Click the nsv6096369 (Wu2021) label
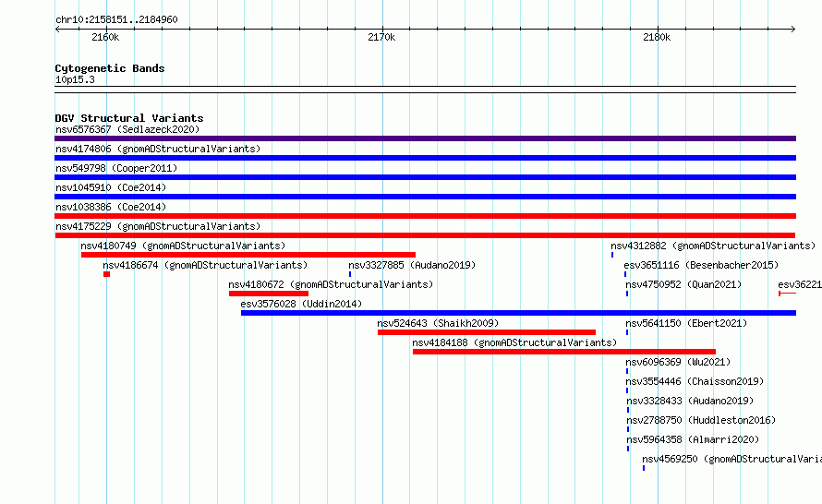 coord(678,362)
